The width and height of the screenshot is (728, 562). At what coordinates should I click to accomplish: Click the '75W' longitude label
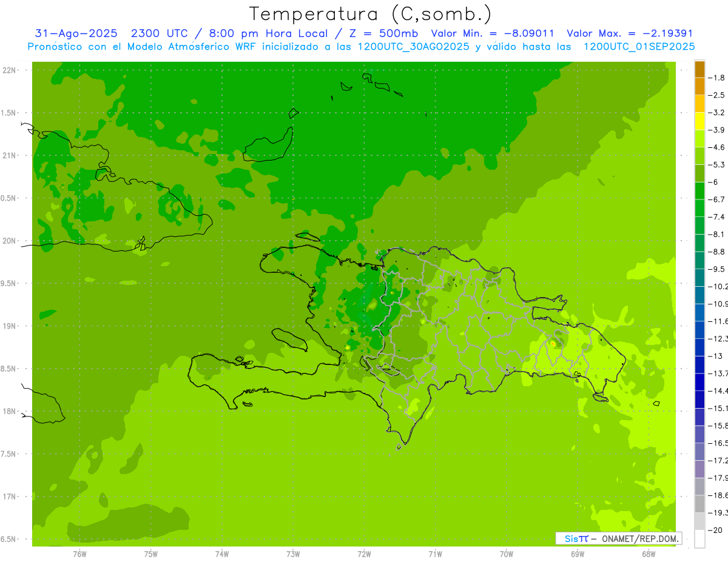click(x=151, y=554)
